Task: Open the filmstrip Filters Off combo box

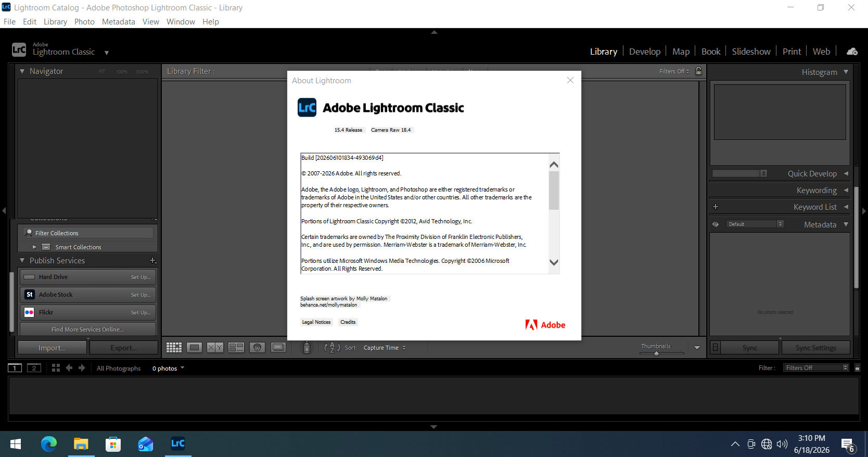Action: (x=816, y=368)
